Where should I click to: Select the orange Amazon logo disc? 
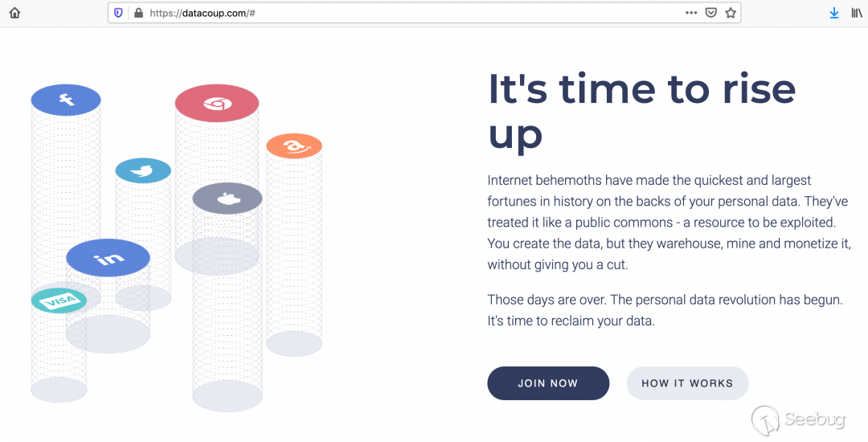click(294, 145)
